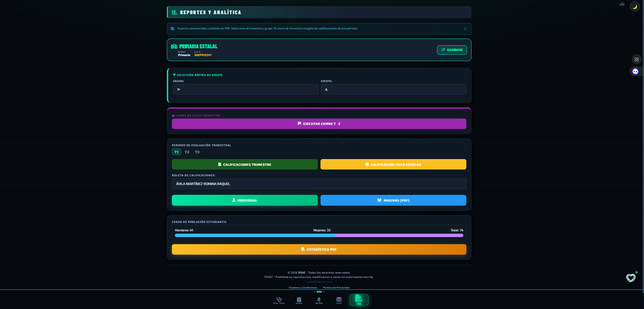Open the GRUPO dropdown showing A
Screen dimensions: 644x309
point(393,89)
